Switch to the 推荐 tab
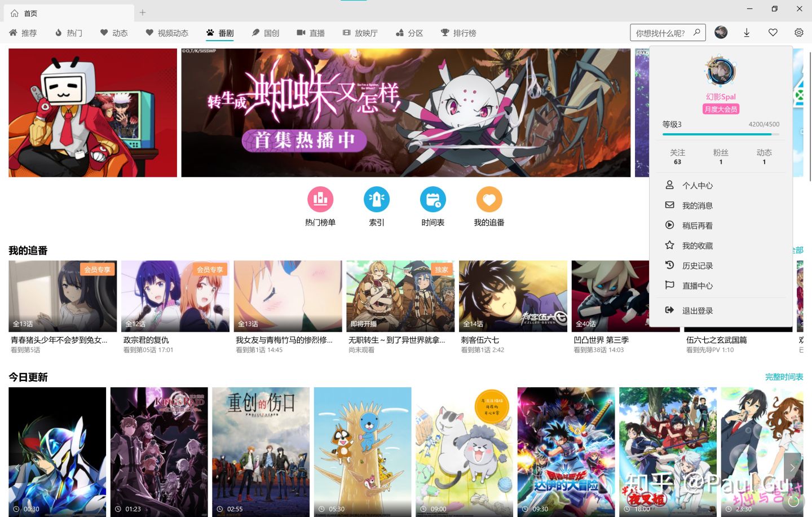Image resolution: width=812 pixels, height=517 pixels. tap(23, 33)
